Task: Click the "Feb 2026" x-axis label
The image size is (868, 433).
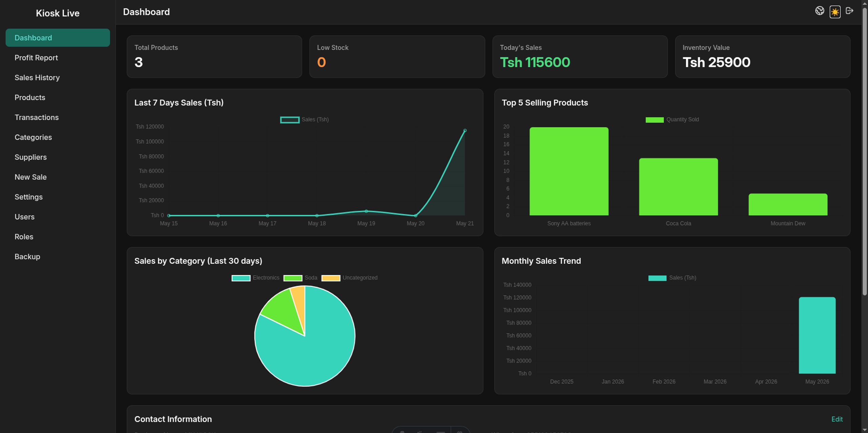Action: click(664, 382)
